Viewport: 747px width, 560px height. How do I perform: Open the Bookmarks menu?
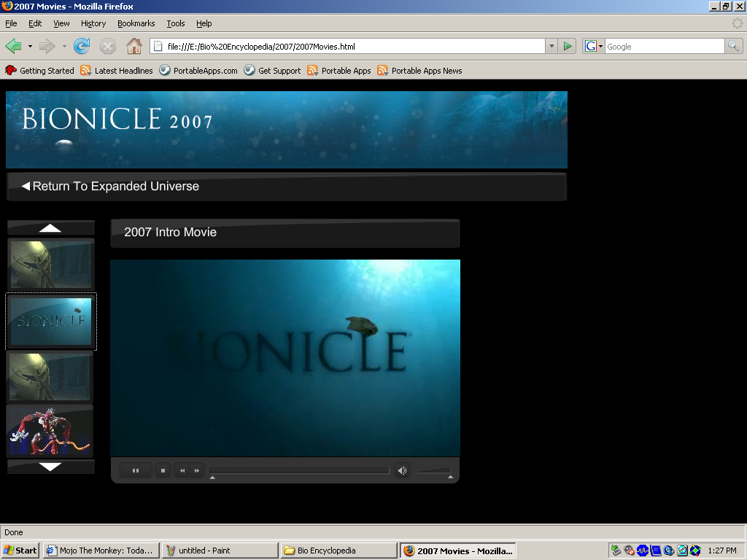click(x=136, y=23)
